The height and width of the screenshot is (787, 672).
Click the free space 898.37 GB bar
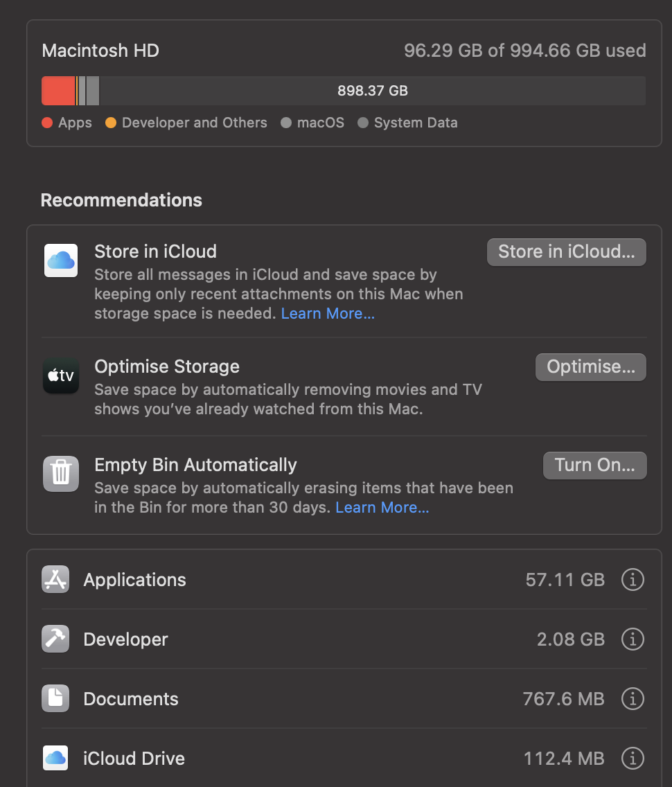[373, 91]
